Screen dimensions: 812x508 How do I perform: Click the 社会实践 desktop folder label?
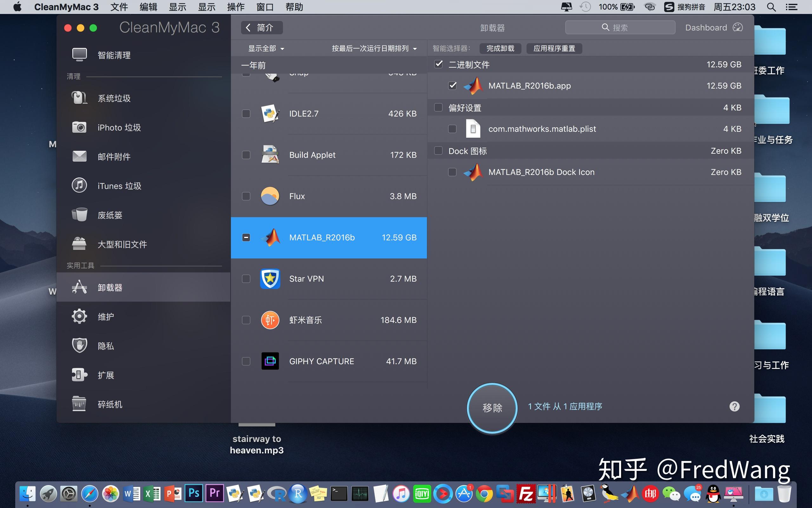(767, 439)
